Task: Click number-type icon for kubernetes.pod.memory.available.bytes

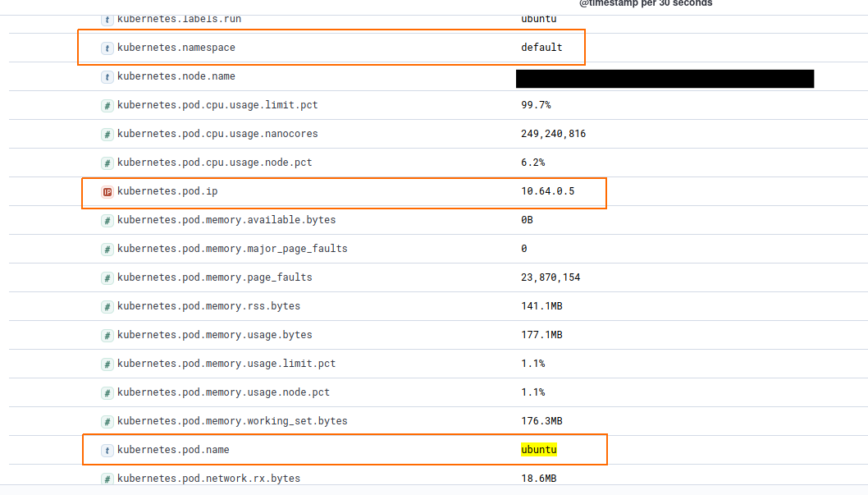Action: (107, 221)
